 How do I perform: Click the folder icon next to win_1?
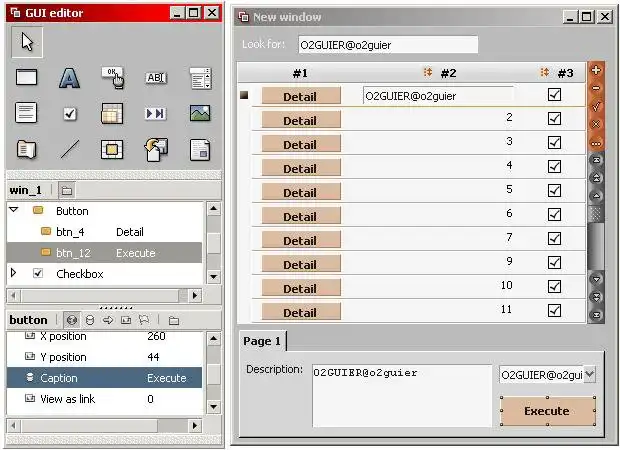66,191
